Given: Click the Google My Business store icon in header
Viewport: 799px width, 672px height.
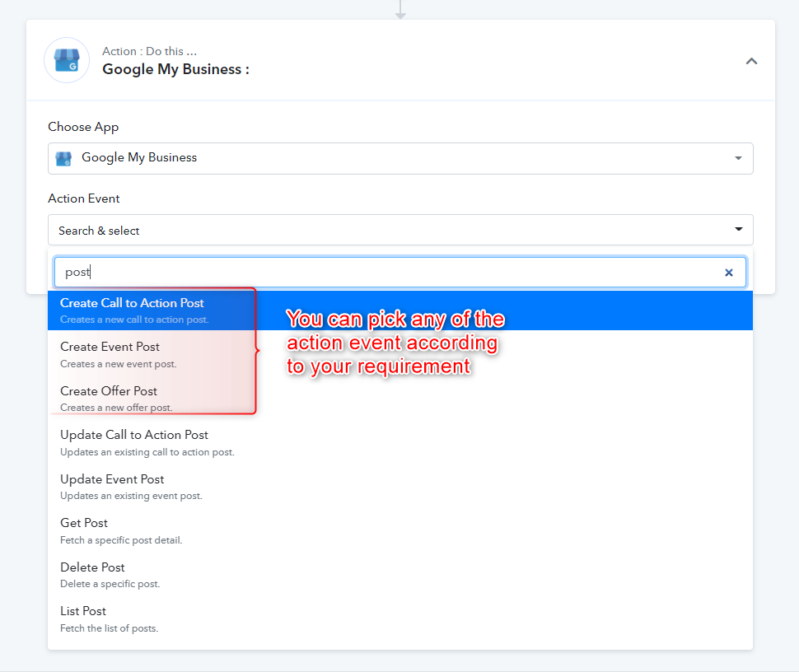Looking at the screenshot, I should [67, 60].
